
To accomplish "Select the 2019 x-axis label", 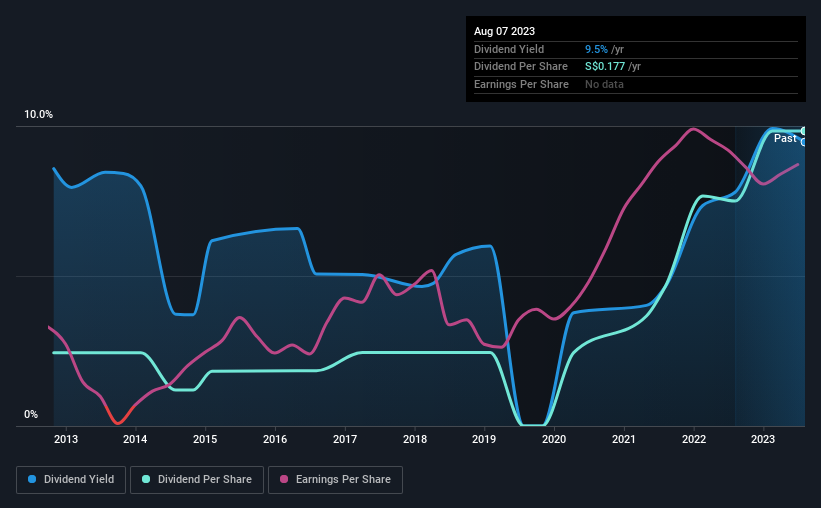I will [x=484, y=439].
